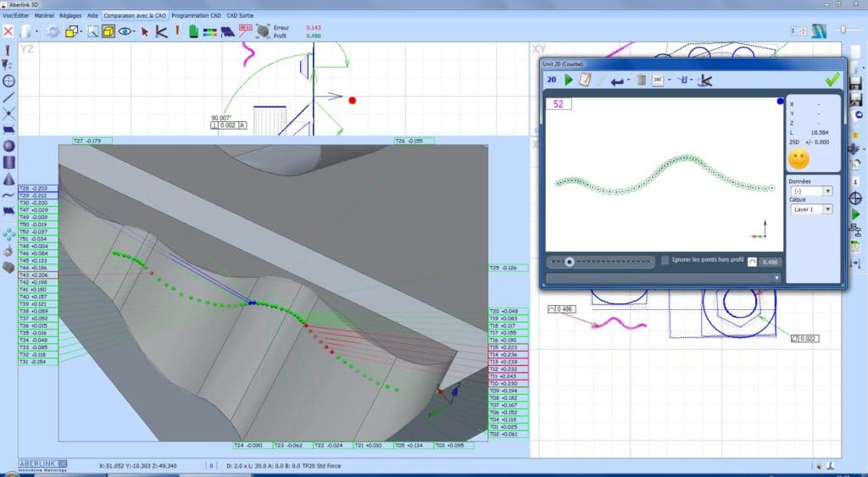868x477 pixels.
Task: Open the Voir/Editer menu
Action: pyautogui.click(x=15, y=15)
